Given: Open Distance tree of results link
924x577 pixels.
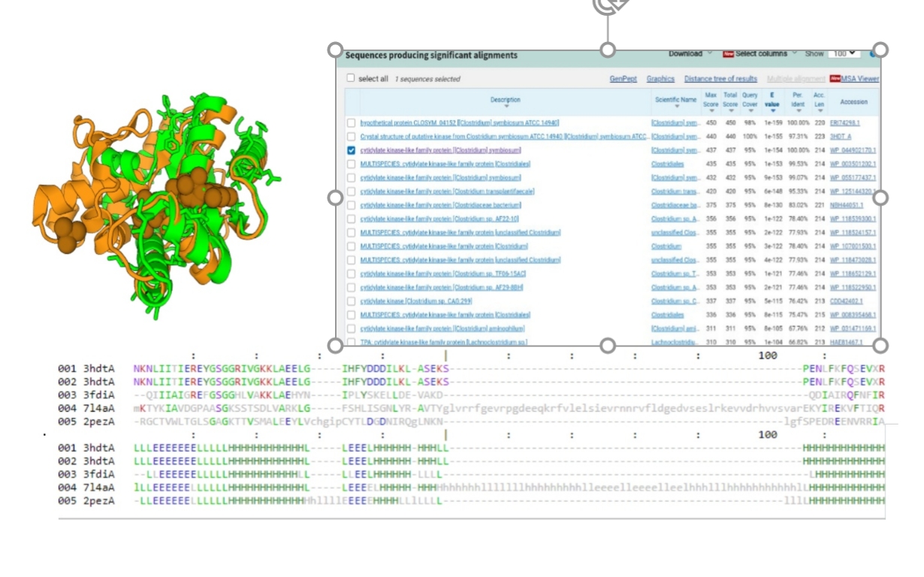Looking at the screenshot, I should [x=720, y=79].
